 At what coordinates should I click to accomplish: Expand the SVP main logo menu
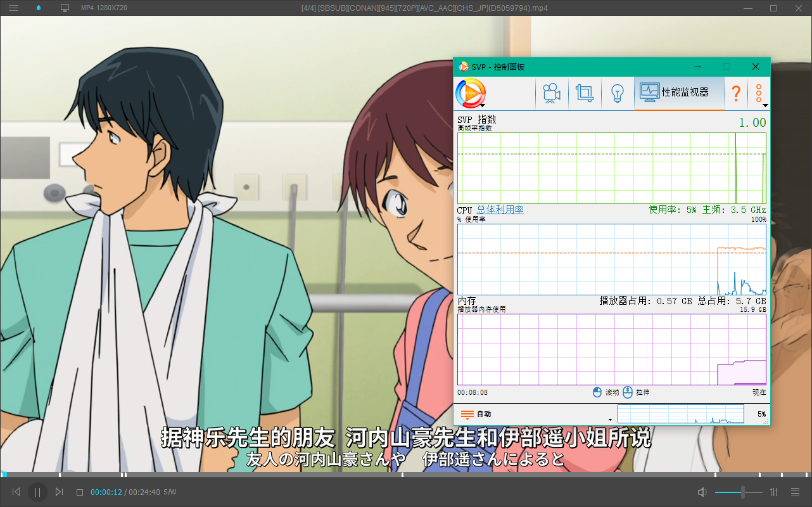click(471, 94)
